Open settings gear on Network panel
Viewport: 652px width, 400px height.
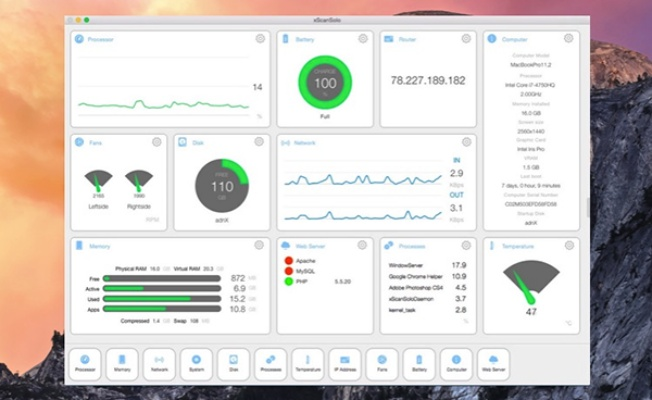(x=466, y=142)
